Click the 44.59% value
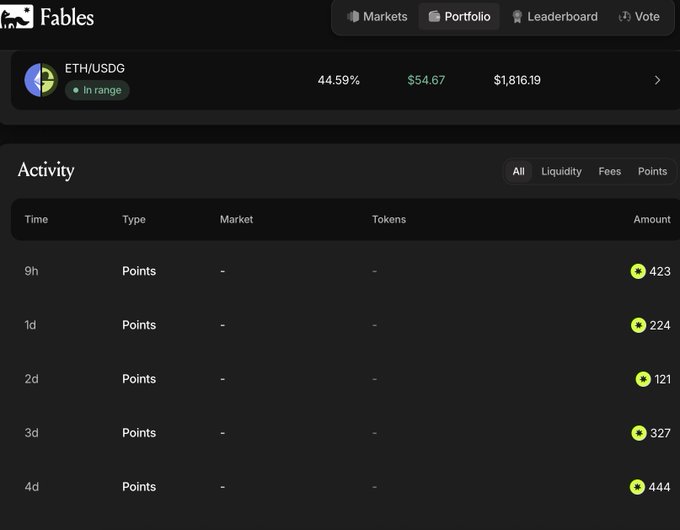This screenshot has width=680, height=530. click(339, 80)
